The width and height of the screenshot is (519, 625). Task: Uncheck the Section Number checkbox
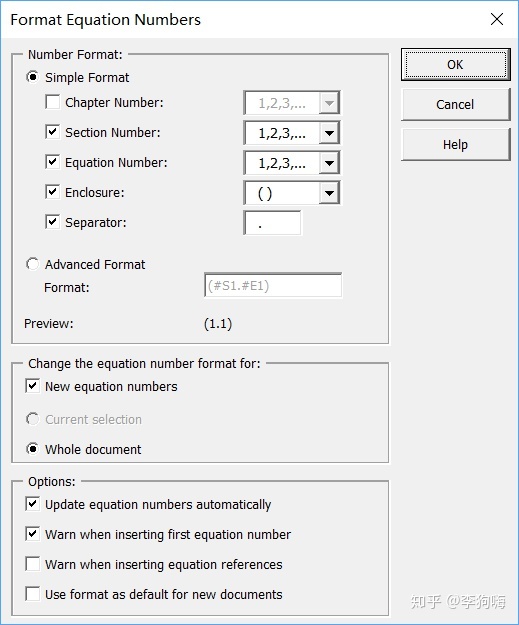(53, 132)
